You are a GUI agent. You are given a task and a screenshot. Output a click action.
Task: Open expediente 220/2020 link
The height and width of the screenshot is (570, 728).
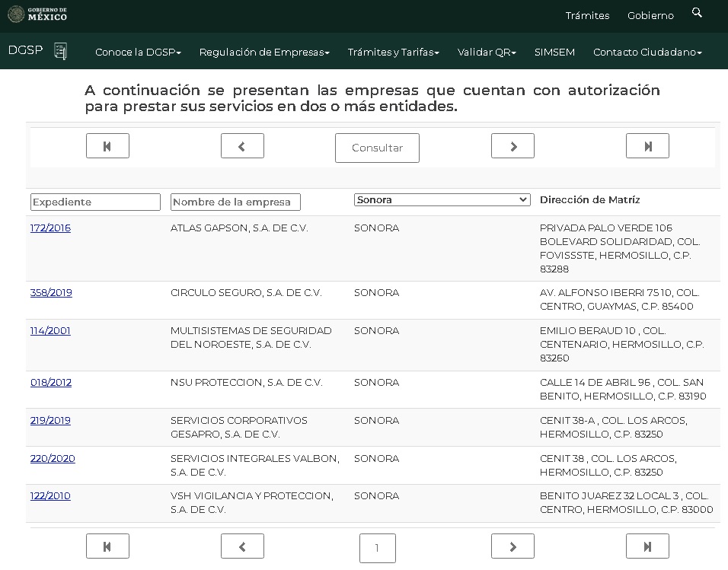tap(53, 459)
